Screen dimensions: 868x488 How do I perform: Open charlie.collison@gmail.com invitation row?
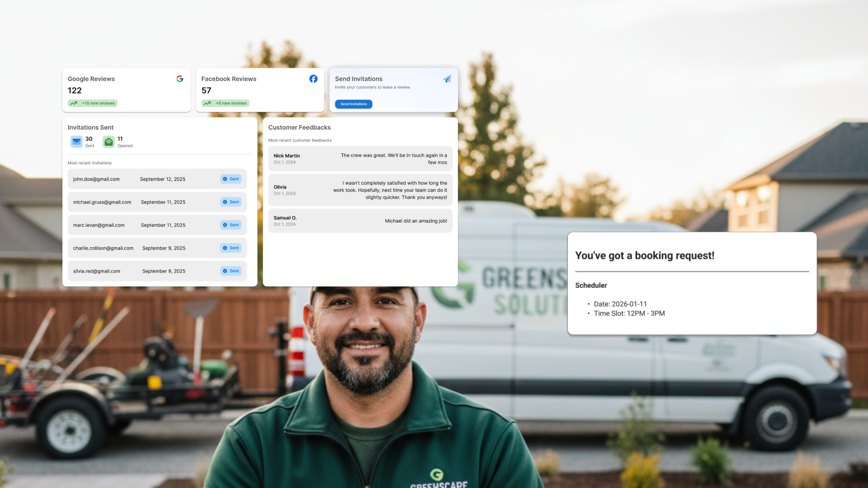(157, 248)
